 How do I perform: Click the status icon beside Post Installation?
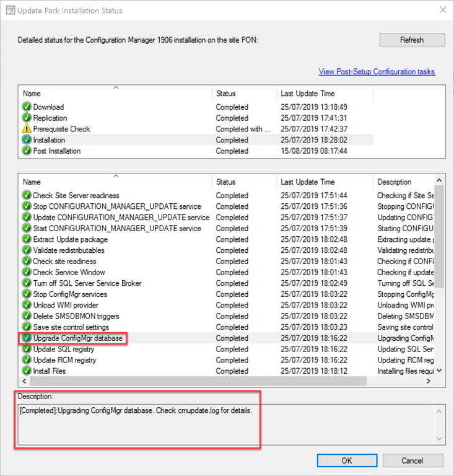[27, 151]
